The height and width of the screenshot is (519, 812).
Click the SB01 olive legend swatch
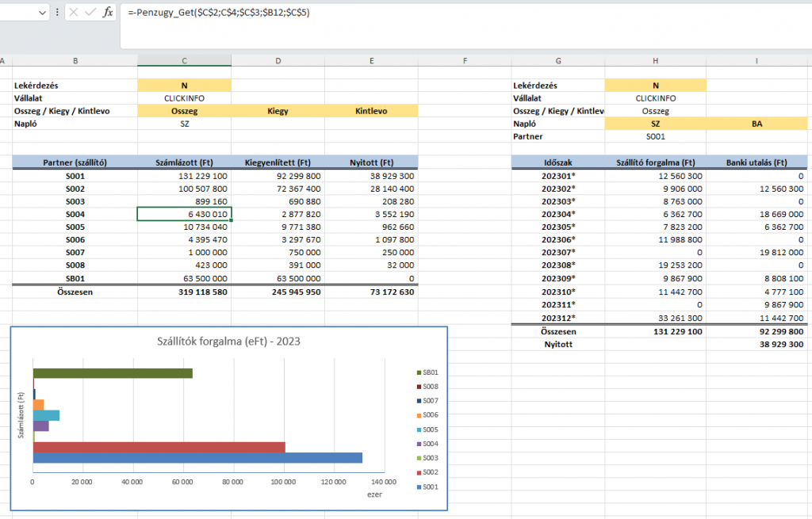pos(419,372)
